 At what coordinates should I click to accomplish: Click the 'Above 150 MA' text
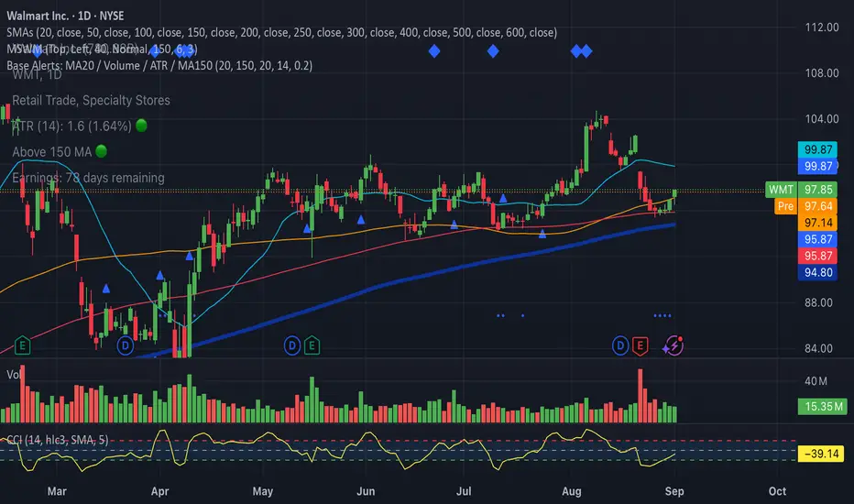(x=51, y=151)
